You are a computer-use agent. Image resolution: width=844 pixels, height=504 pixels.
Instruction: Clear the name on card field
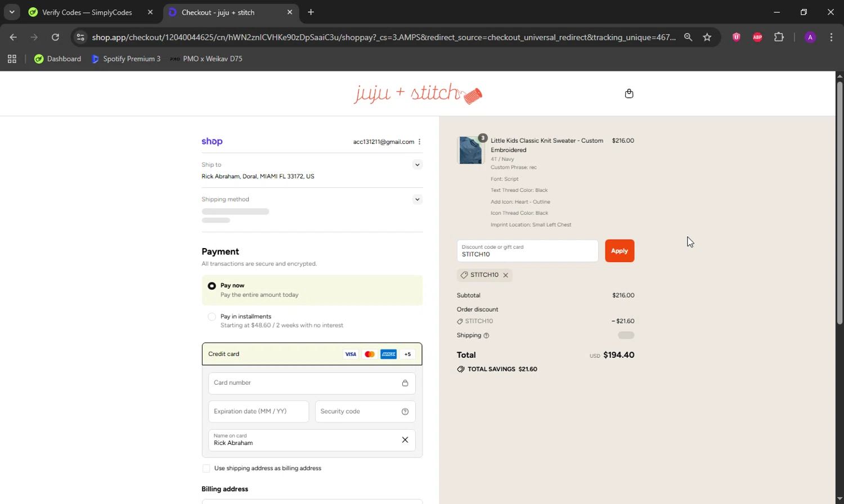(x=405, y=440)
